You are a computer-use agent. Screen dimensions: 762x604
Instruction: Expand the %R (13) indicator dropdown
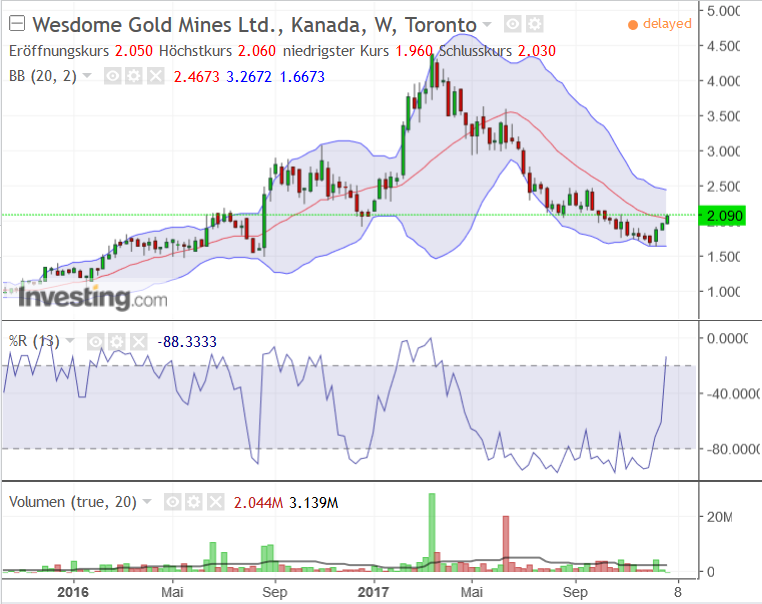[70, 341]
